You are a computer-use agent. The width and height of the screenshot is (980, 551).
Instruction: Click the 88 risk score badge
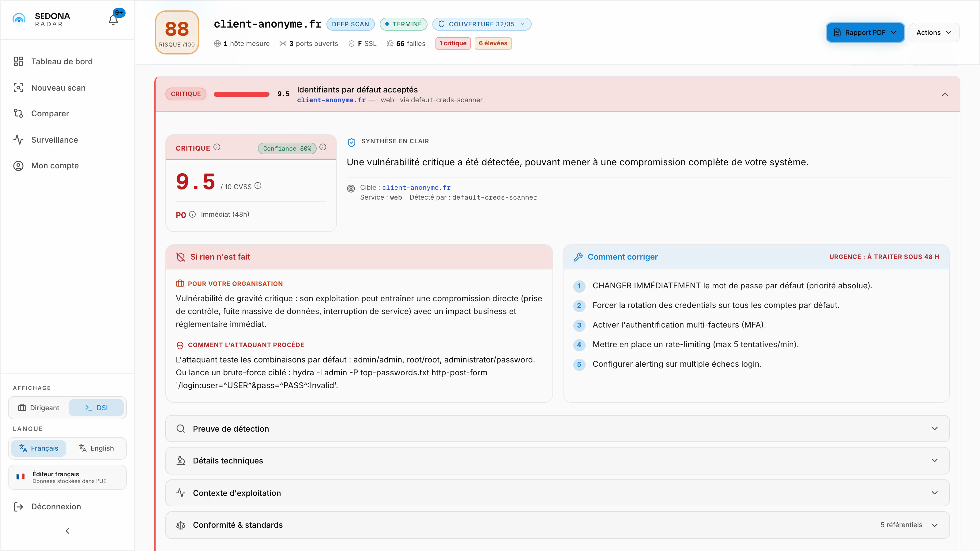click(x=177, y=32)
